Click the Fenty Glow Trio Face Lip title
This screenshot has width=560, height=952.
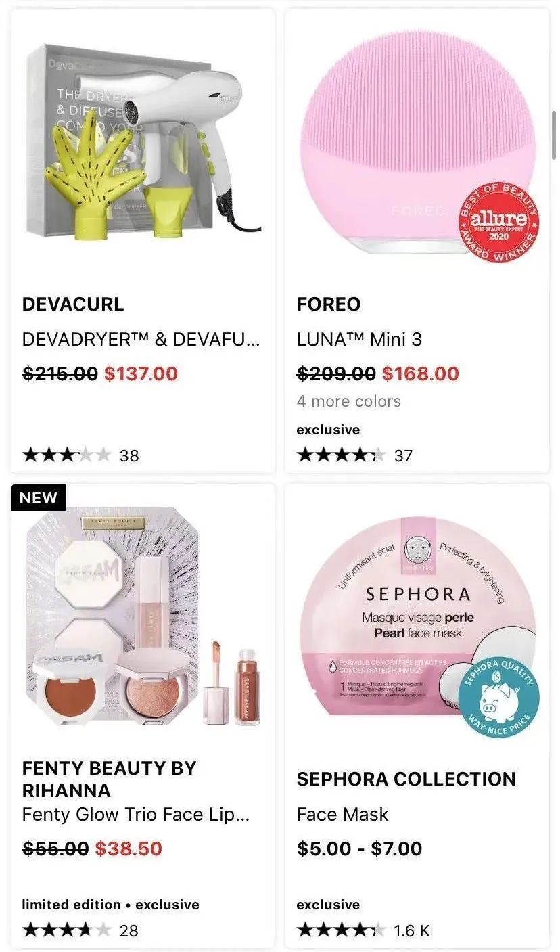pos(136,814)
